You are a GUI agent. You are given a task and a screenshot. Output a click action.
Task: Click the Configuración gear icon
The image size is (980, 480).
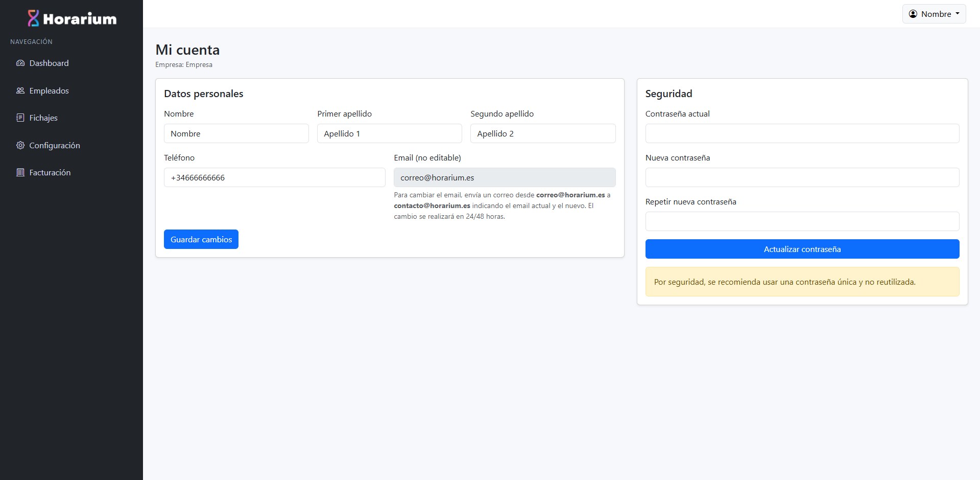(x=20, y=146)
